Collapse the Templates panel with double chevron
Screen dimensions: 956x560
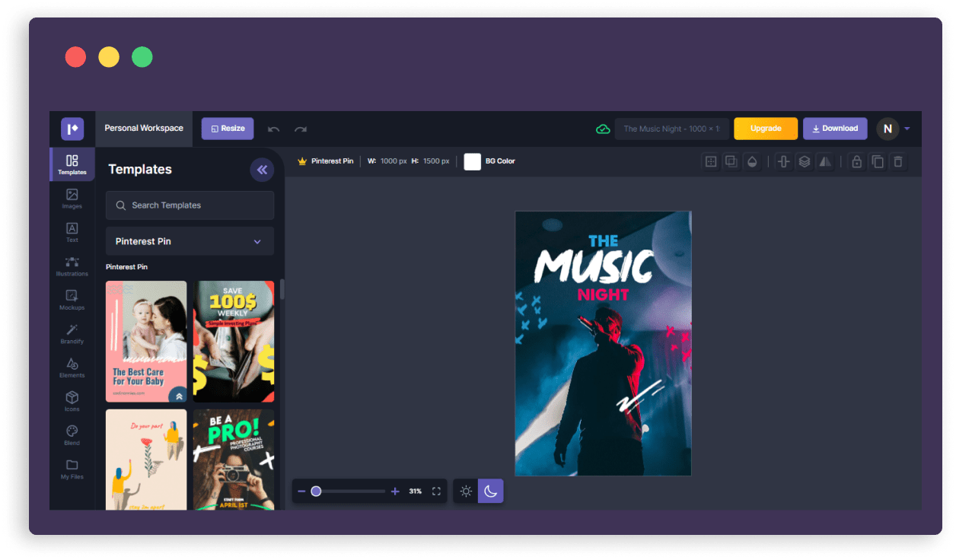point(262,170)
